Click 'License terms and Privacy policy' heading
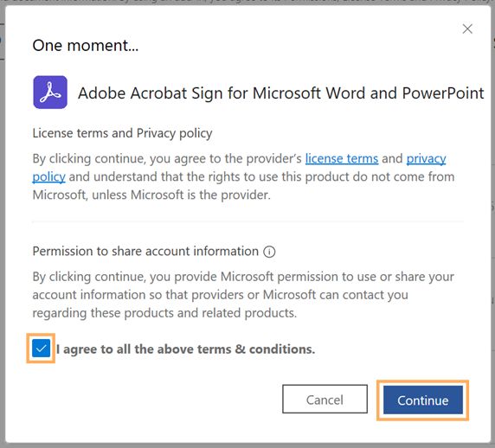Screen dimensions: 495x448 point(123,133)
